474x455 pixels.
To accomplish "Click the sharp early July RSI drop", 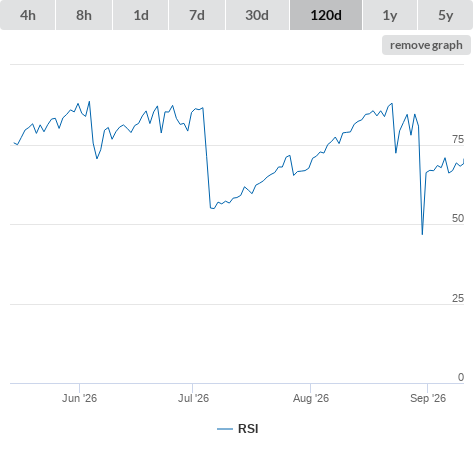I will (x=207, y=158).
